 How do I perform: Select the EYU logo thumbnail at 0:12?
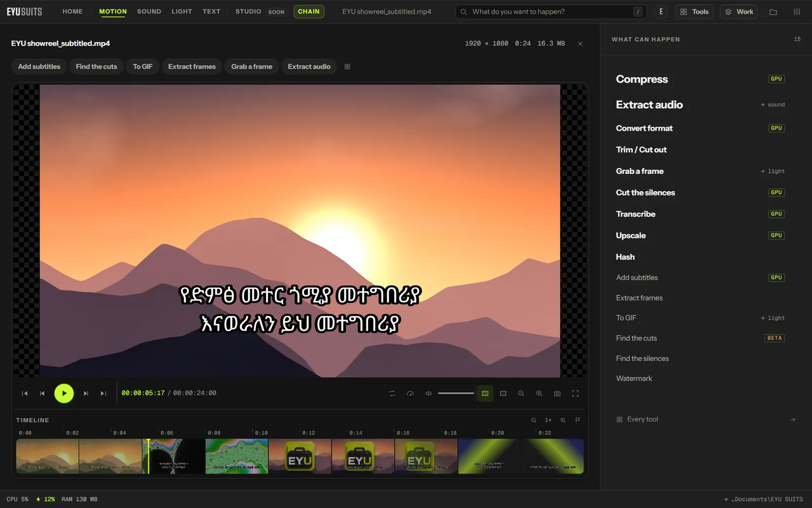click(300, 456)
